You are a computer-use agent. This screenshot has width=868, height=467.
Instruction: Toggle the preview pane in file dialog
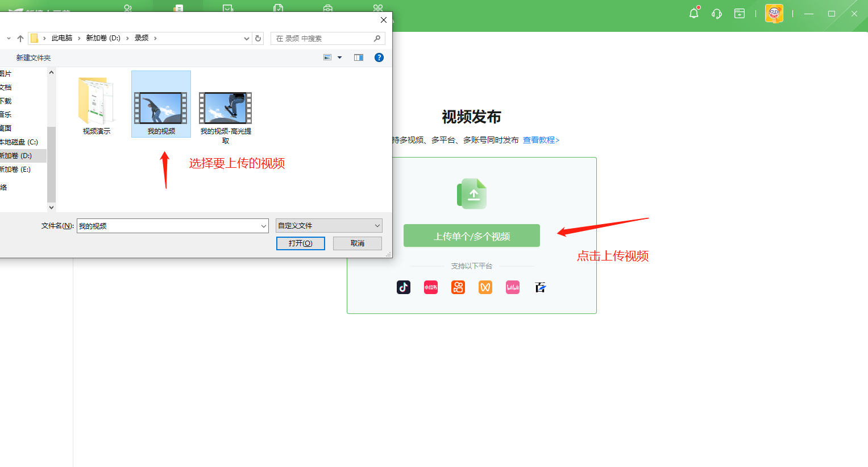pyautogui.click(x=359, y=57)
